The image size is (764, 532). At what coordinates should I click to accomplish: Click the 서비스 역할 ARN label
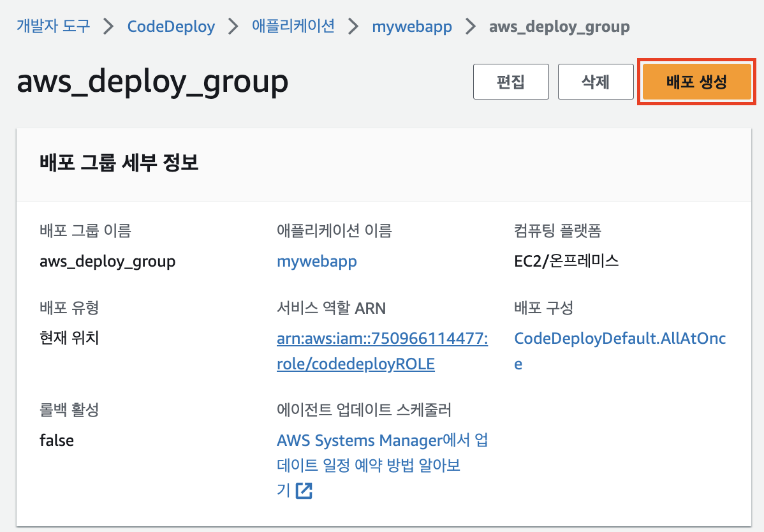point(332,308)
